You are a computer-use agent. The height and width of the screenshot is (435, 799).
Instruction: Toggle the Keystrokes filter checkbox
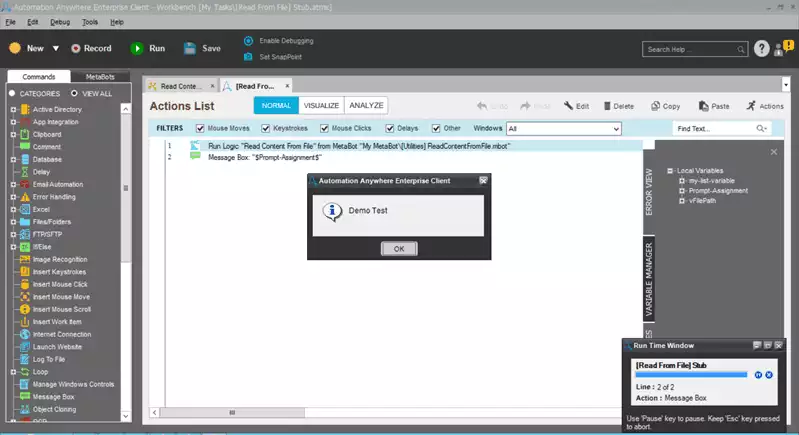click(x=265, y=128)
